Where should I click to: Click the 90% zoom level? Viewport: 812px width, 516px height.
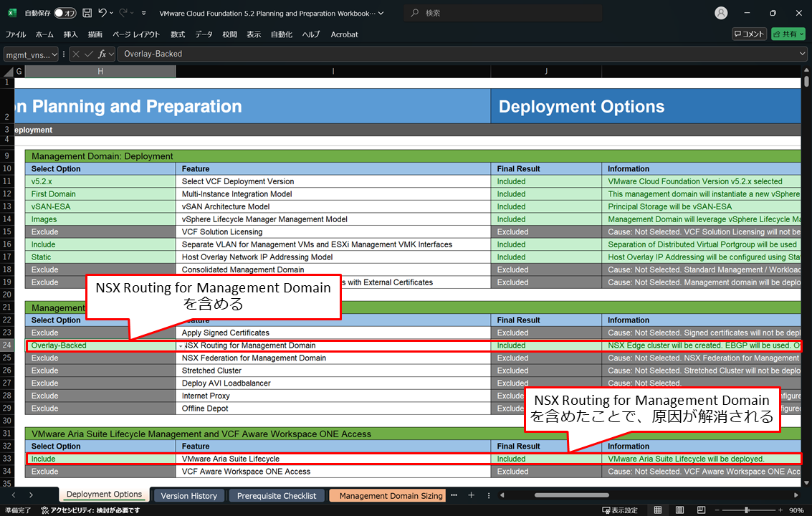click(x=796, y=510)
